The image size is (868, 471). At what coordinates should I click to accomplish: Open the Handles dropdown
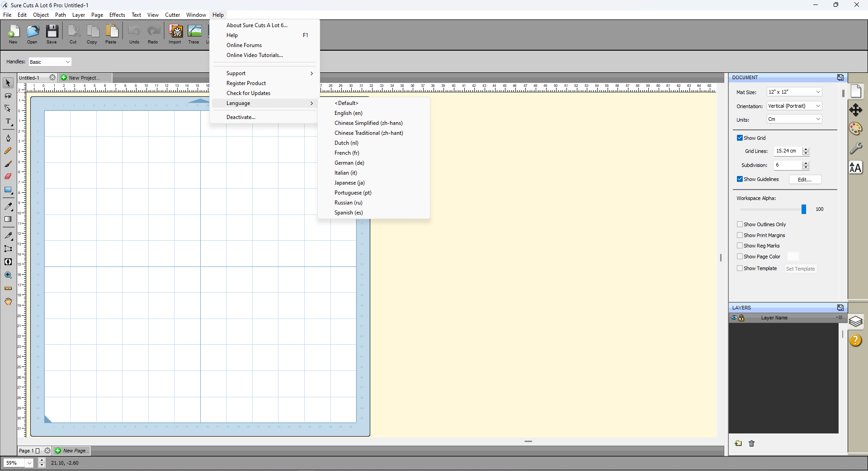[50, 62]
